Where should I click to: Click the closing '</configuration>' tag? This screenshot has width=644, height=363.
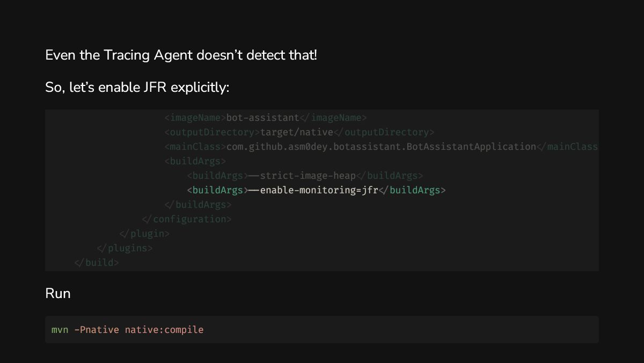tap(187, 219)
